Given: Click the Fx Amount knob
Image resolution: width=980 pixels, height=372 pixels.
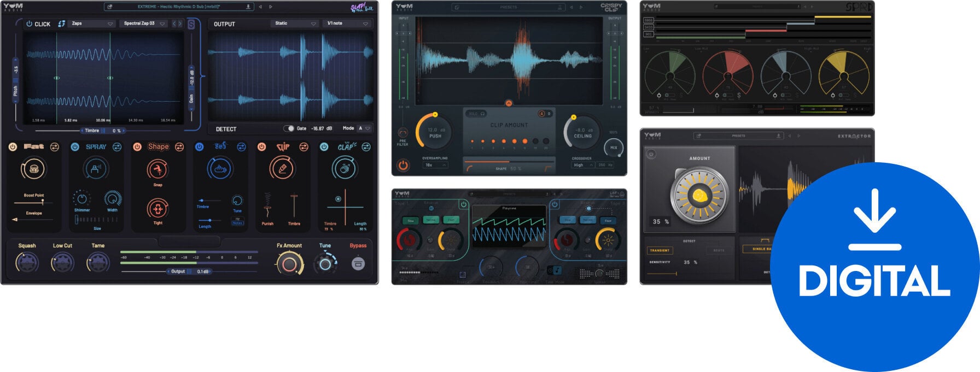Looking at the screenshot, I should click(x=289, y=264).
